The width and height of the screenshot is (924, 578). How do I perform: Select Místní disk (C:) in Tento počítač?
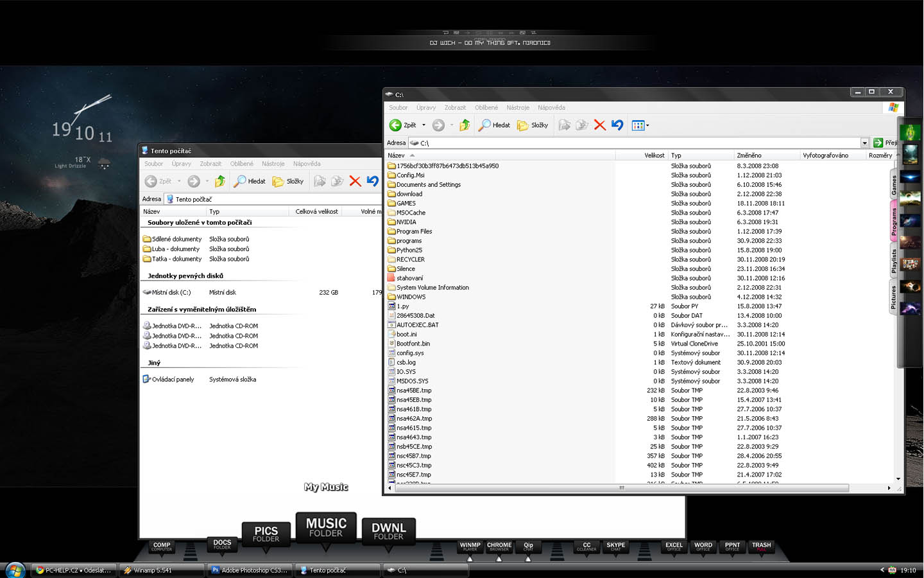pyautogui.click(x=171, y=292)
